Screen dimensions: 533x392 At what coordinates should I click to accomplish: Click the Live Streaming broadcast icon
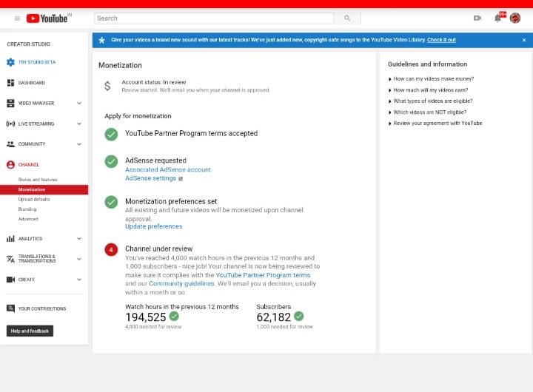pos(10,124)
